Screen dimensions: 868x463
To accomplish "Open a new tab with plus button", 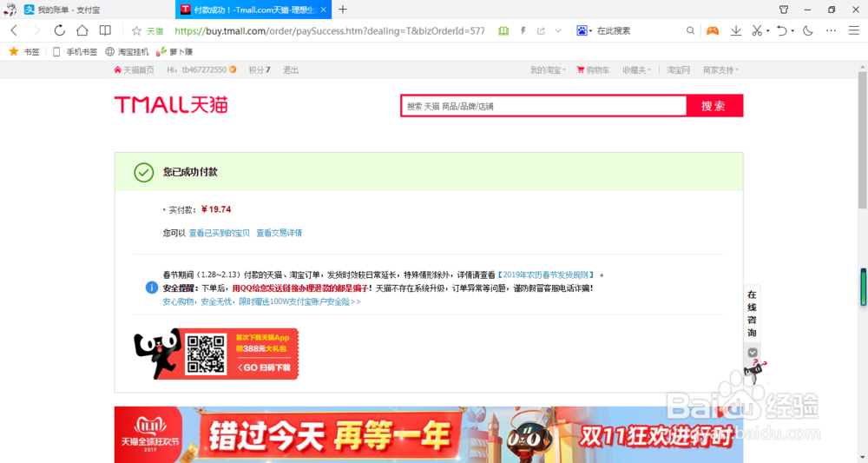I will [343, 10].
